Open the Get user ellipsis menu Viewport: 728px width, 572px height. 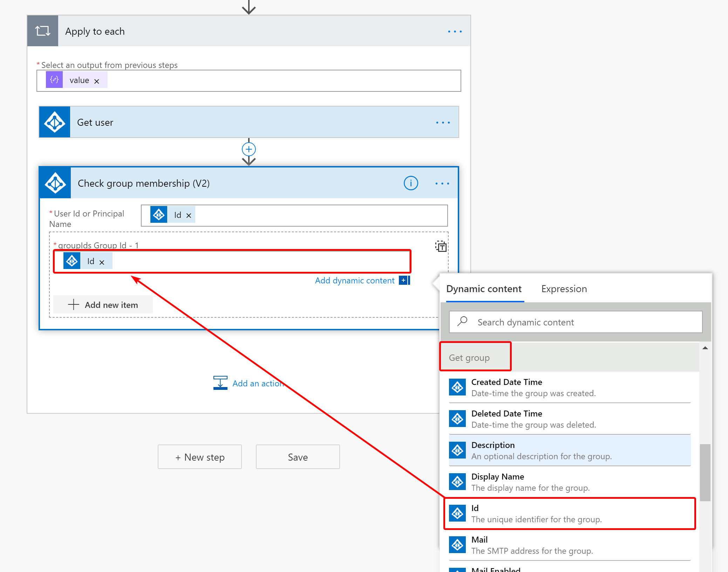443,123
